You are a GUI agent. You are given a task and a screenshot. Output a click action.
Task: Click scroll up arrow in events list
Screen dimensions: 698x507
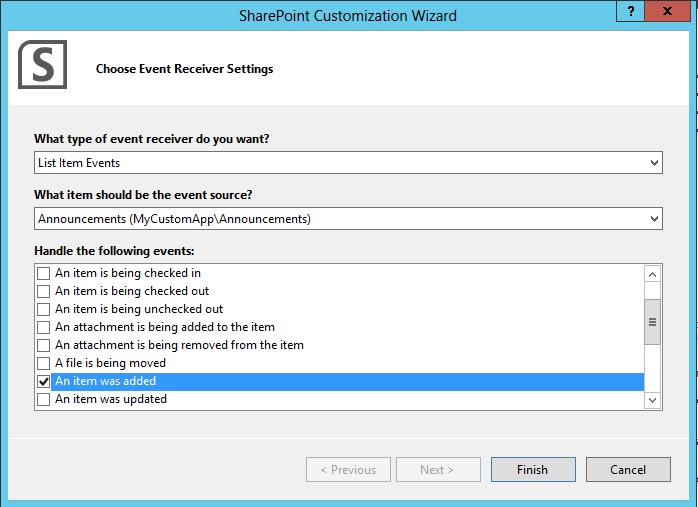coord(652,274)
